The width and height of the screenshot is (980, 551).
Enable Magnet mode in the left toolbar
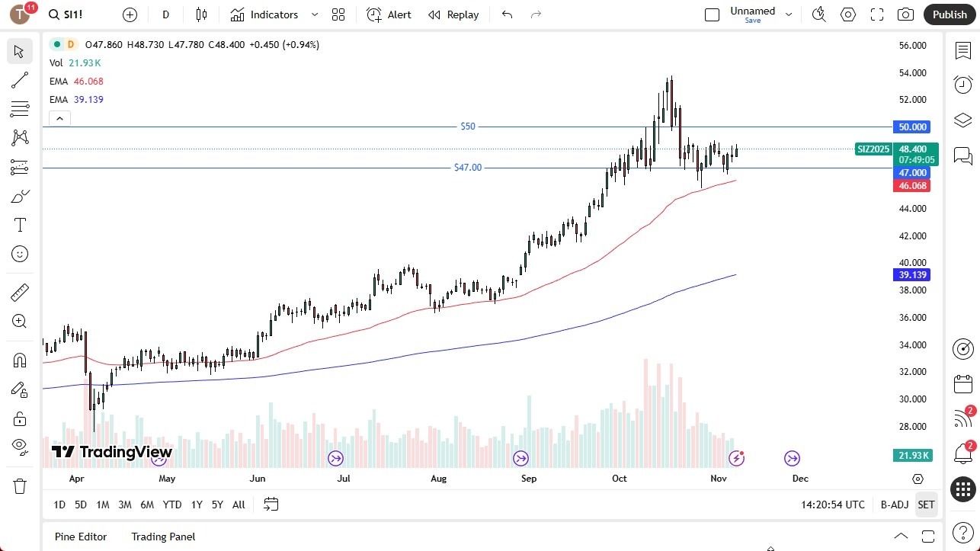[20, 360]
